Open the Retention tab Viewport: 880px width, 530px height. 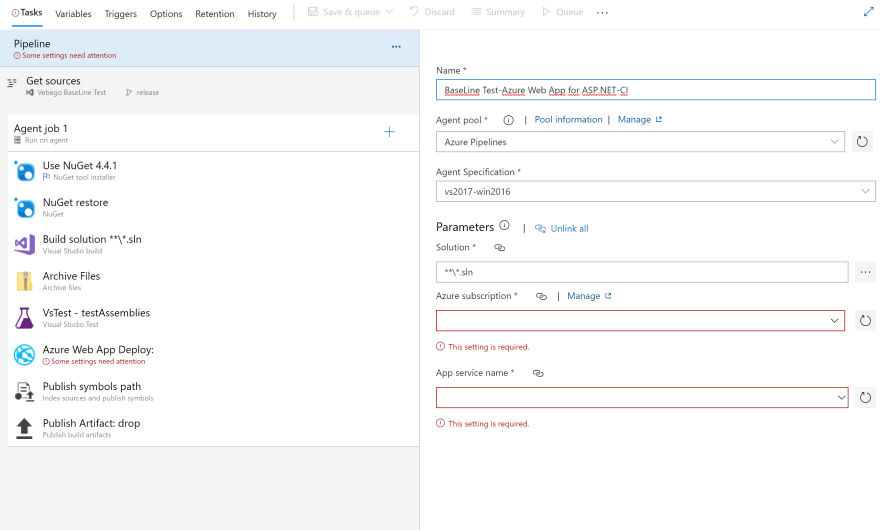tap(214, 13)
